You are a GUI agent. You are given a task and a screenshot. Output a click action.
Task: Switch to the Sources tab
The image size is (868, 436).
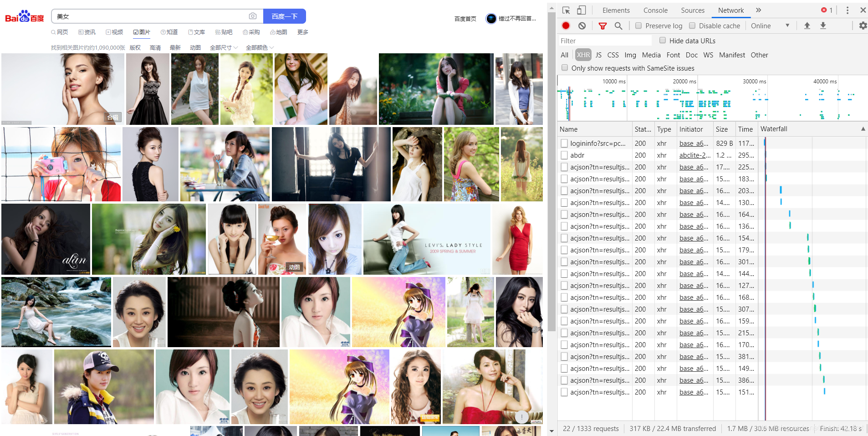[693, 10]
